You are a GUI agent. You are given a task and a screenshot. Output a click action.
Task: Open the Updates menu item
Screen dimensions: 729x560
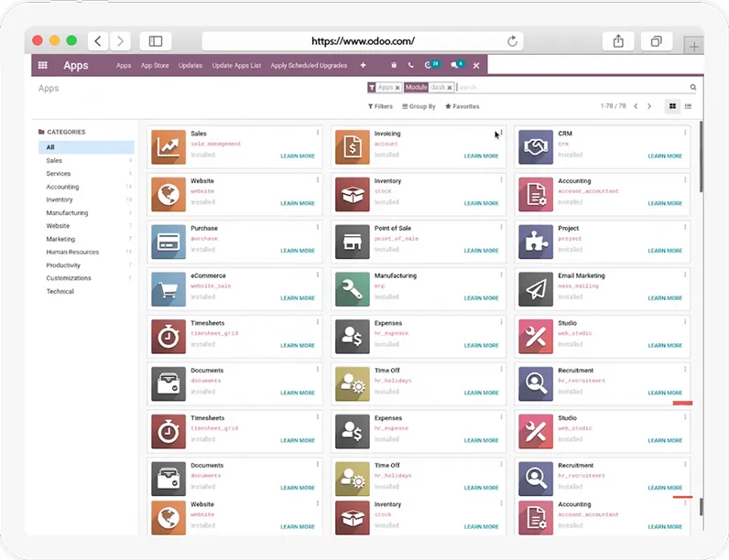pyautogui.click(x=190, y=66)
